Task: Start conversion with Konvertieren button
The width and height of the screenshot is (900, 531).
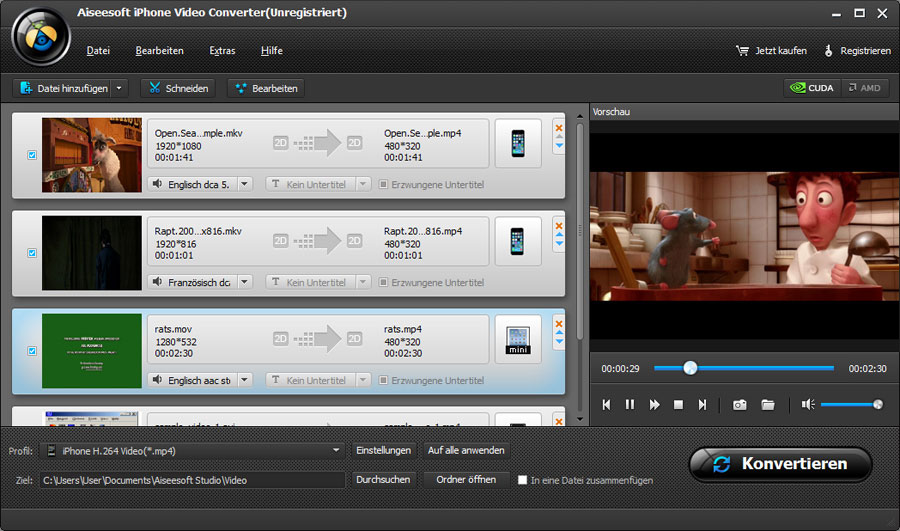Action: pos(781,464)
